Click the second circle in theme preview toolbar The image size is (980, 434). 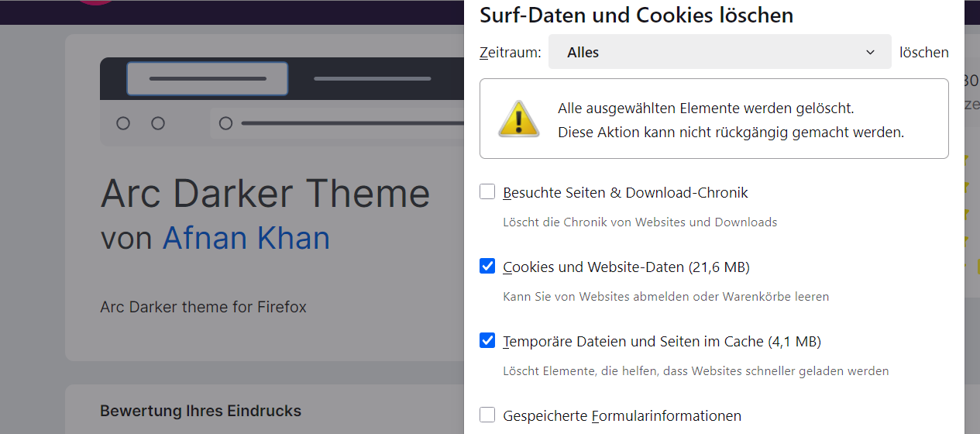(x=158, y=123)
